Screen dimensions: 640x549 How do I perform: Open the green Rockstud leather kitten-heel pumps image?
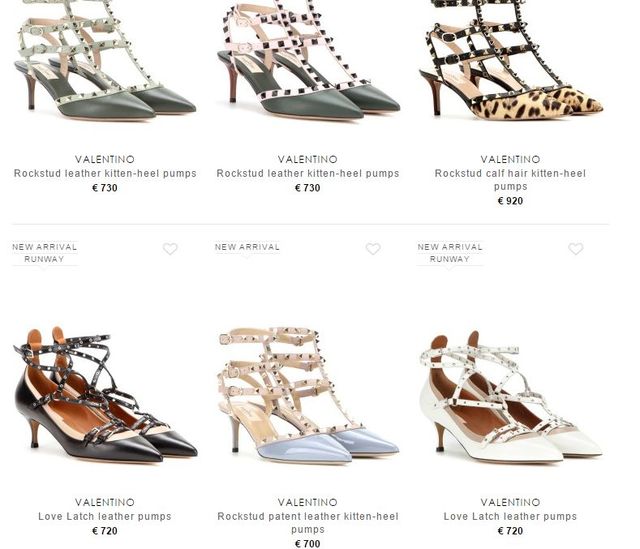[x=105, y=59]
